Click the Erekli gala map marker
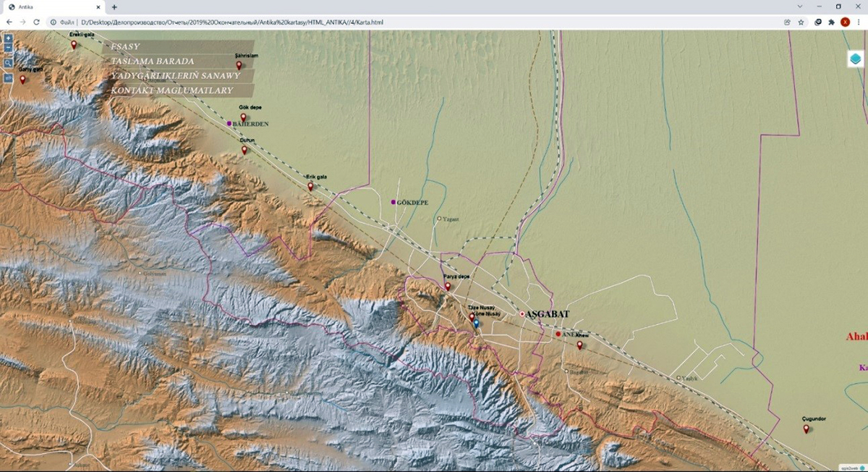This screenshot has height=472, width=868. tap(74, 44)
